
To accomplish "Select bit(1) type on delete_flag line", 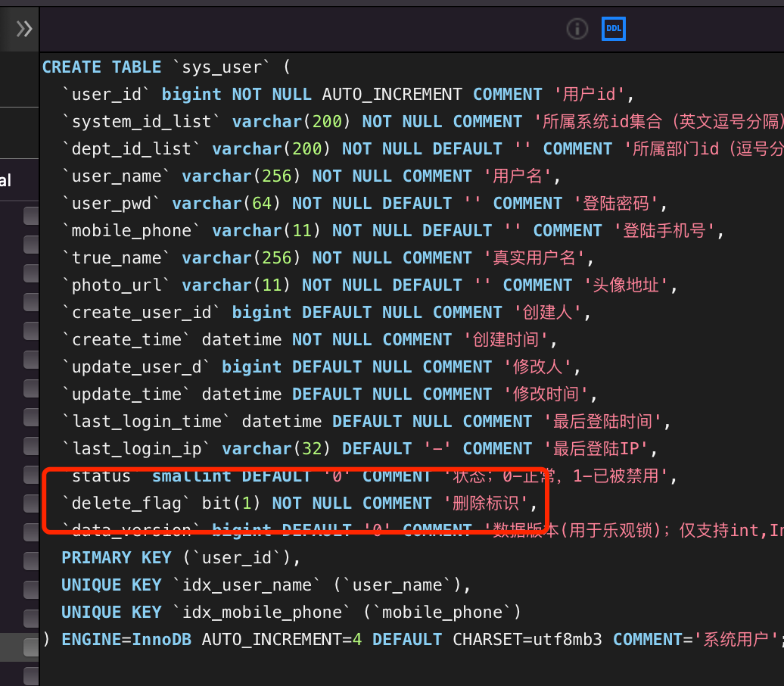I will click(x=231, y=503).
